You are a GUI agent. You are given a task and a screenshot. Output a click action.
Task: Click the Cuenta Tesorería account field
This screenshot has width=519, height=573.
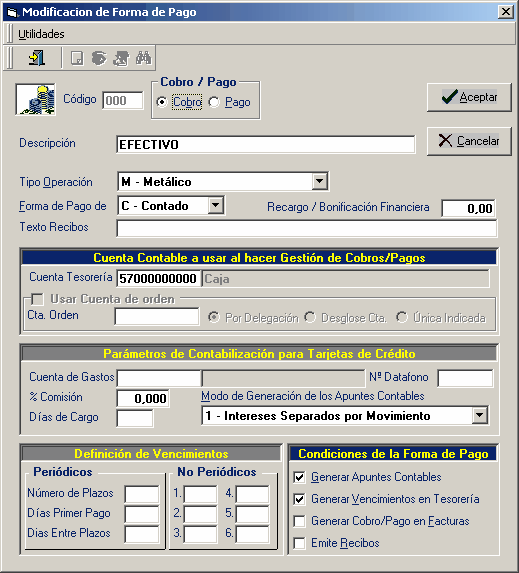coord(159,278)
